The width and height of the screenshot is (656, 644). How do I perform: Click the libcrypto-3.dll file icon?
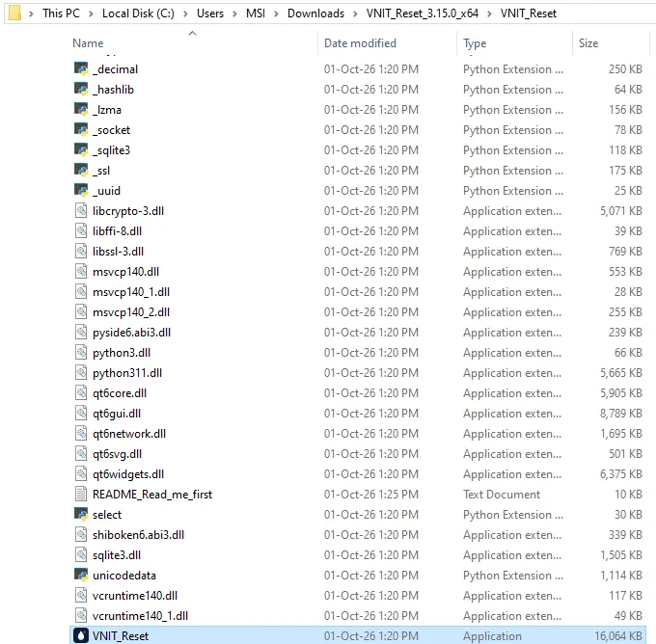click(x=81, y=211)
